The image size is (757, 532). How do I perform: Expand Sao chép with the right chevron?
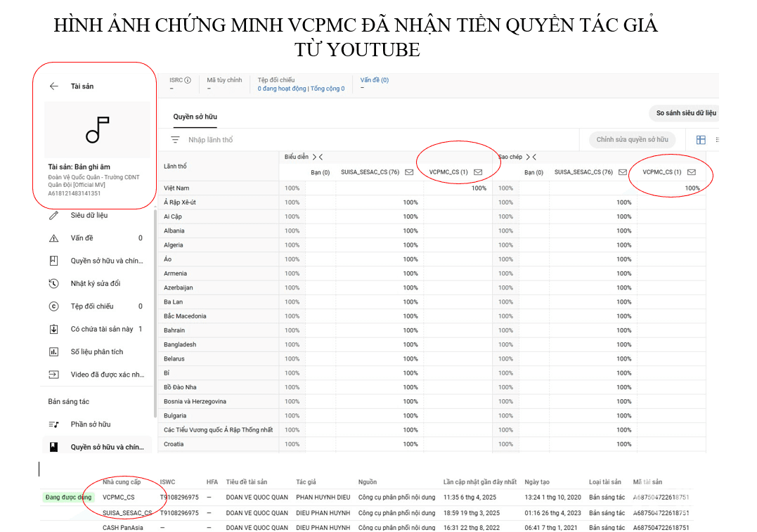tap(528, 157)
